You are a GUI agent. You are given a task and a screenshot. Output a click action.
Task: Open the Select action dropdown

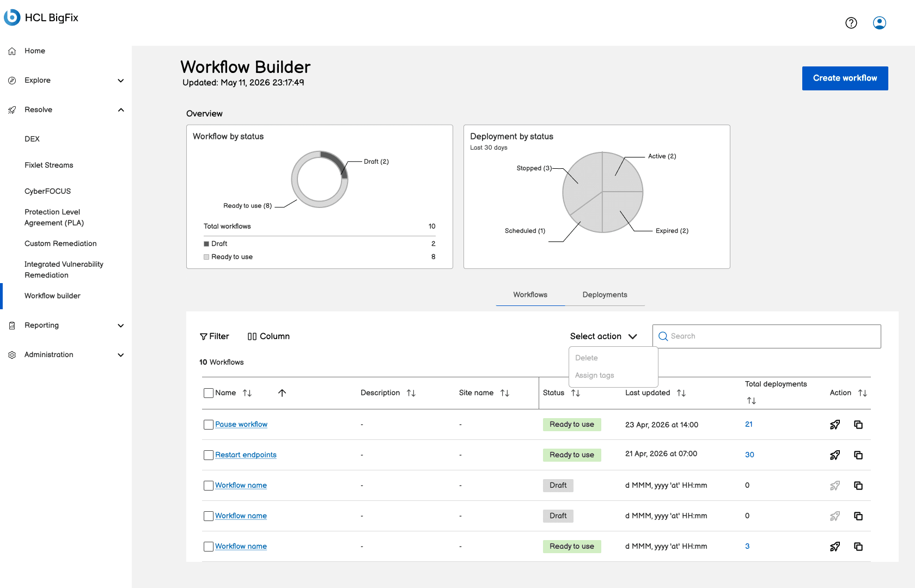point(603,336)
